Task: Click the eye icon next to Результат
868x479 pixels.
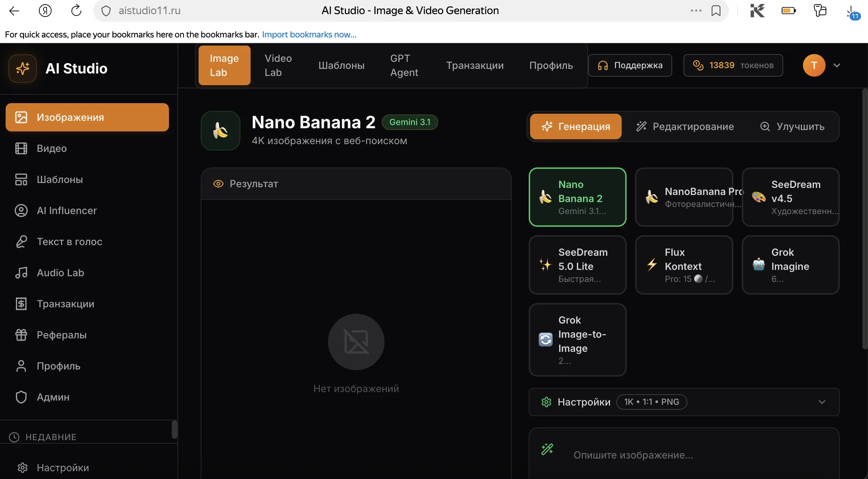Action: [218, 184]
